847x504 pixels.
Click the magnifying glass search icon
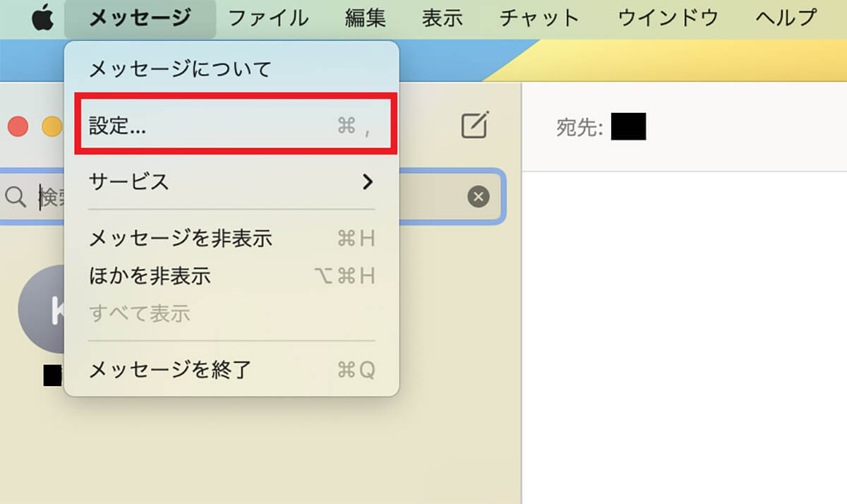coord(15,196)
